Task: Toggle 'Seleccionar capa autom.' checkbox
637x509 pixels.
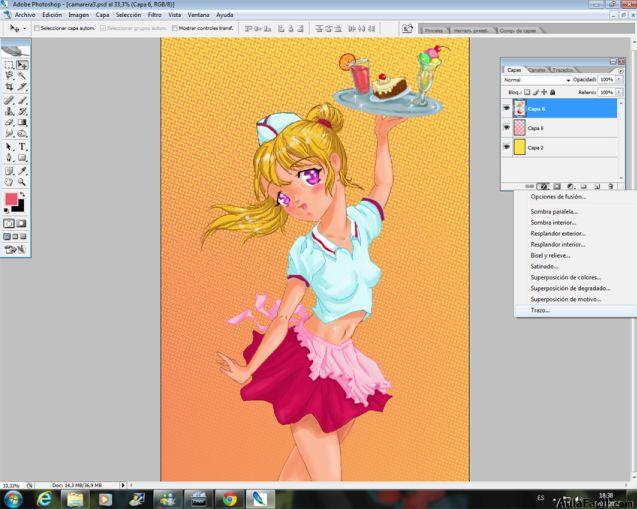Action: tap(37, 28)
